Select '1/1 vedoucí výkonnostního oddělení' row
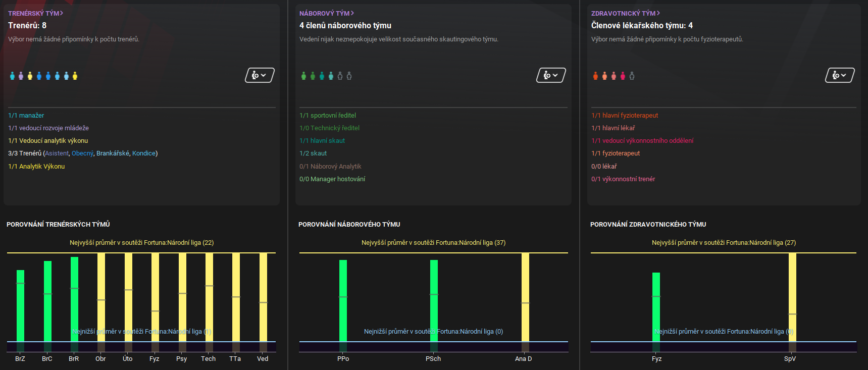868x370 pixels. (x=642, y=141)
